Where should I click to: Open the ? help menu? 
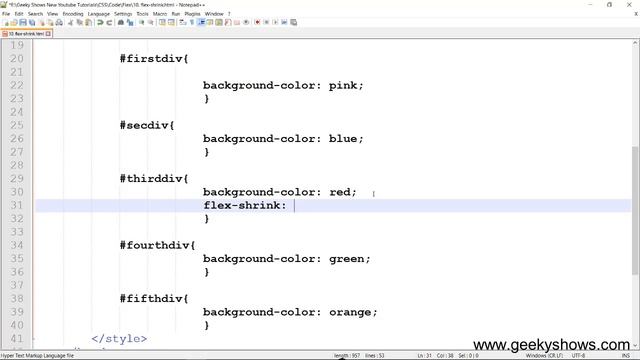229,14
